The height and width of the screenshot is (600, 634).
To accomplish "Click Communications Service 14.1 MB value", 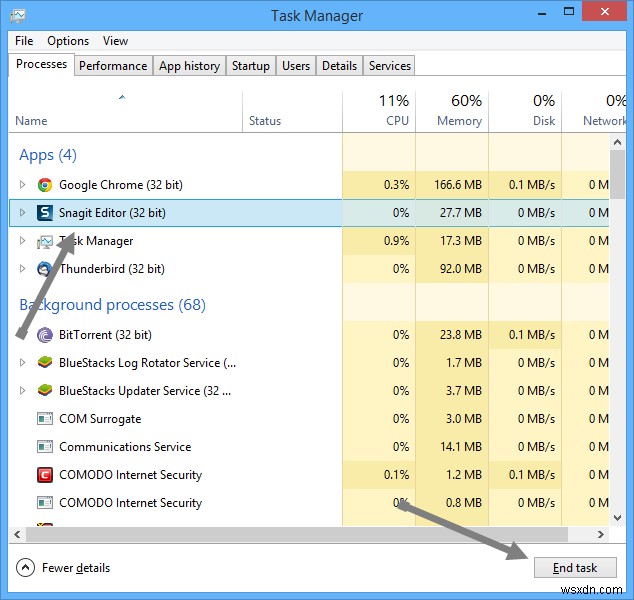I will click(461, 447).
